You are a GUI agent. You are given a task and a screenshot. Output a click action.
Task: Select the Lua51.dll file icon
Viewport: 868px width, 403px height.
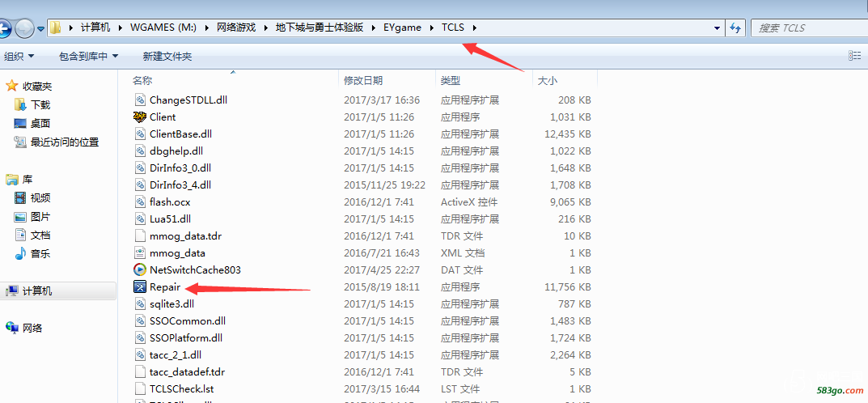(140, 219)
